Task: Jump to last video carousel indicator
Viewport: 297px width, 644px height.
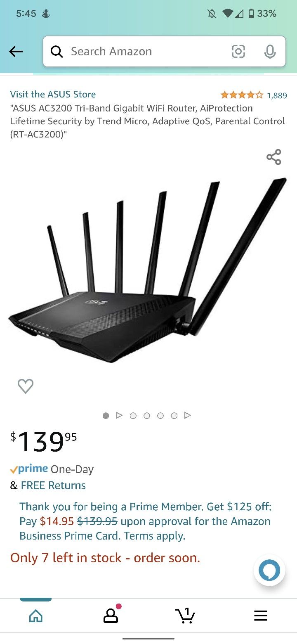Action: click(x=187, y=415)
